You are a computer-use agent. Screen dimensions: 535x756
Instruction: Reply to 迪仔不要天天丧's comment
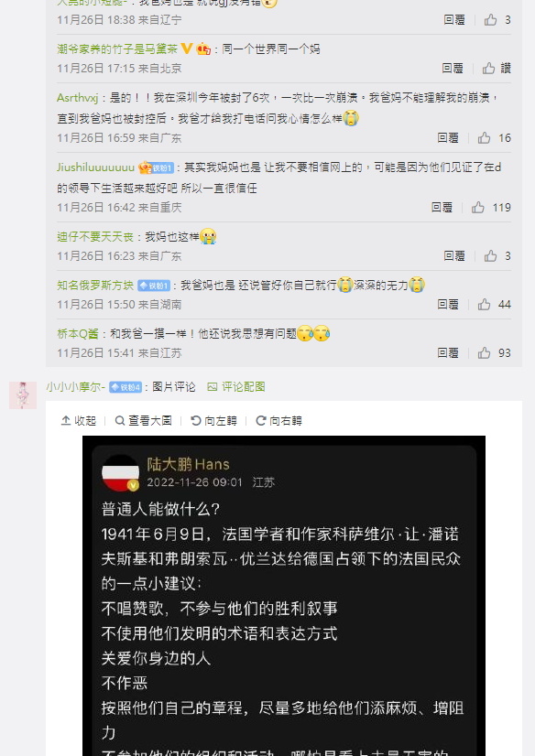coord(454,256)
